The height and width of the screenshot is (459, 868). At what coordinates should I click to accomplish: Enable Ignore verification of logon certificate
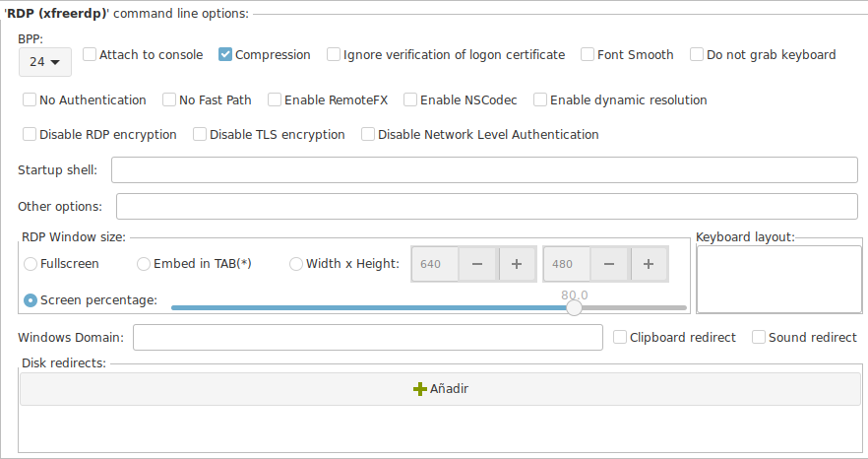334,54
